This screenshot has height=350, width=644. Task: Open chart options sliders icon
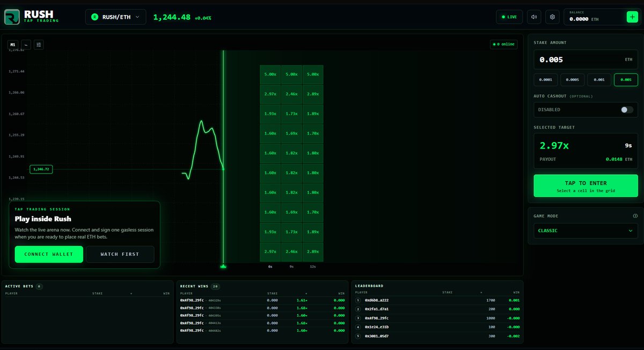(39, 45)
